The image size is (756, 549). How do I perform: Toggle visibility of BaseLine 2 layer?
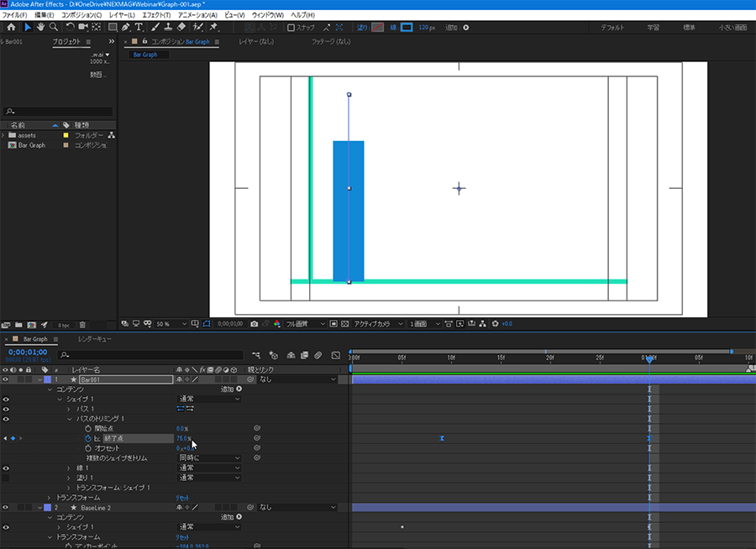click(6, 507)
